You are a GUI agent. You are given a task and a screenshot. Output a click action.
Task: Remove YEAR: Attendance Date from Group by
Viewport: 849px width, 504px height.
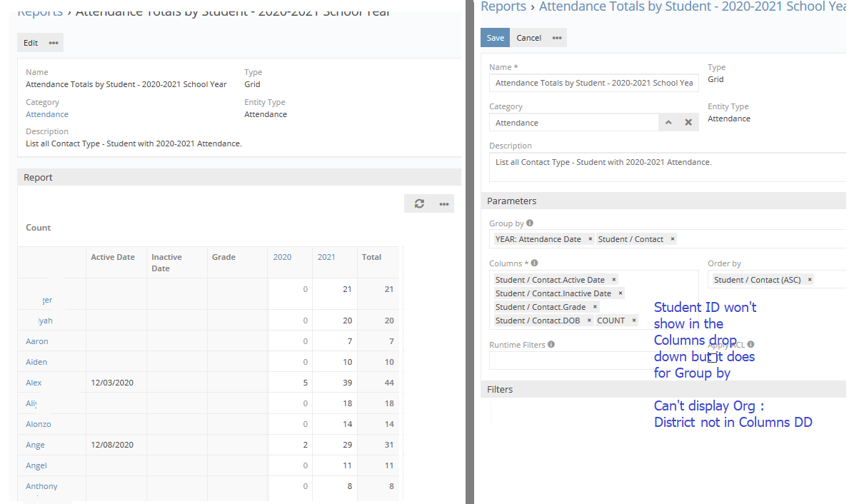[x=591, y=239]
